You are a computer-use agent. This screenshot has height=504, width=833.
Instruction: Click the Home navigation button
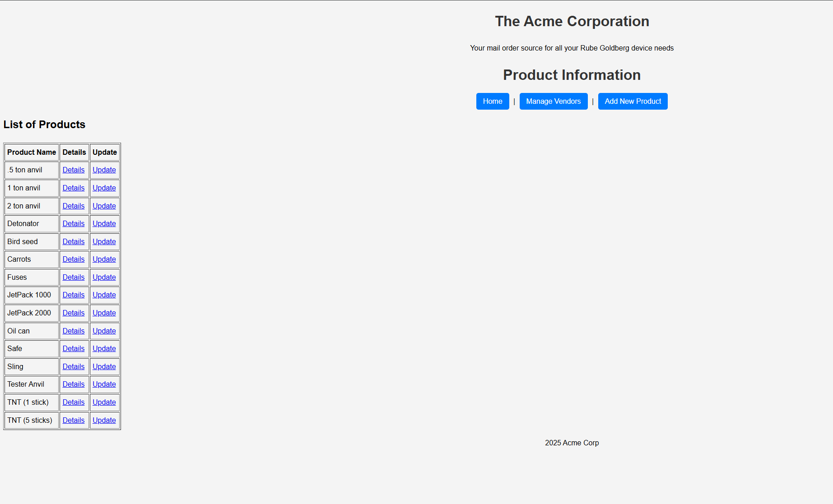pyautogui.click(x=492, y=101)
